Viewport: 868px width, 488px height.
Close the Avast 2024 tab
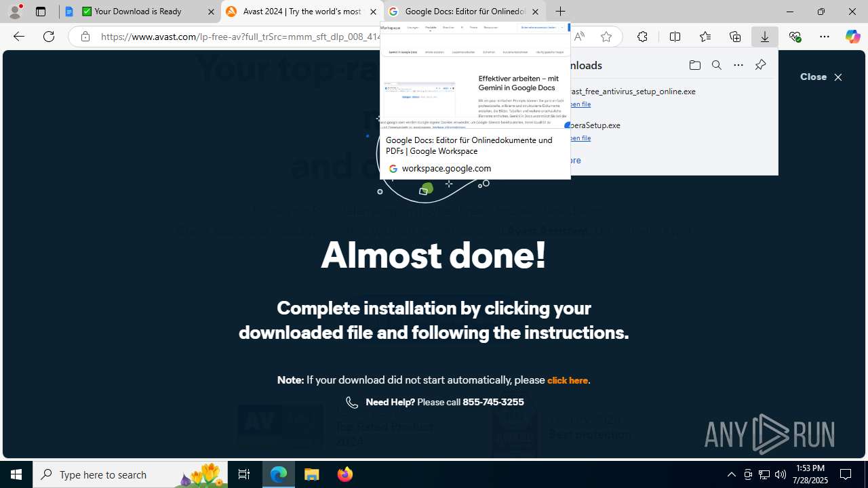click(373, 12)
